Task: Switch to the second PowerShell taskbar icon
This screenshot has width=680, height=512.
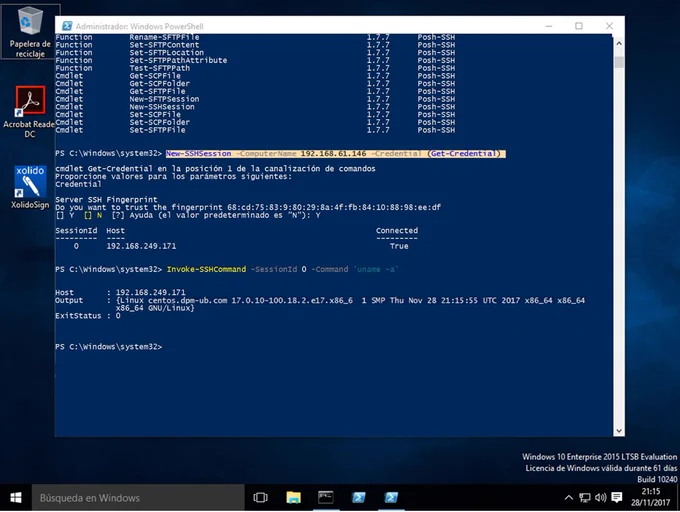Action: pos(391,498)
